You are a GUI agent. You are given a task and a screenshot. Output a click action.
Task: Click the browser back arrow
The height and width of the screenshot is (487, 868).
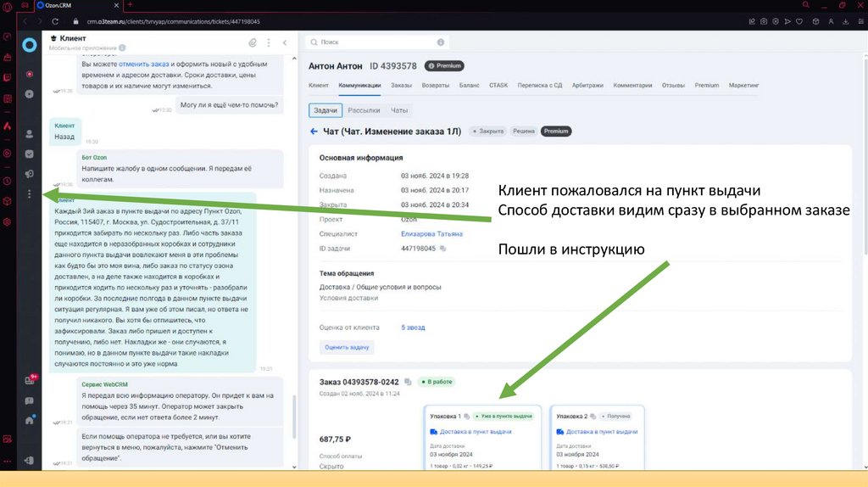pos(25,21)
